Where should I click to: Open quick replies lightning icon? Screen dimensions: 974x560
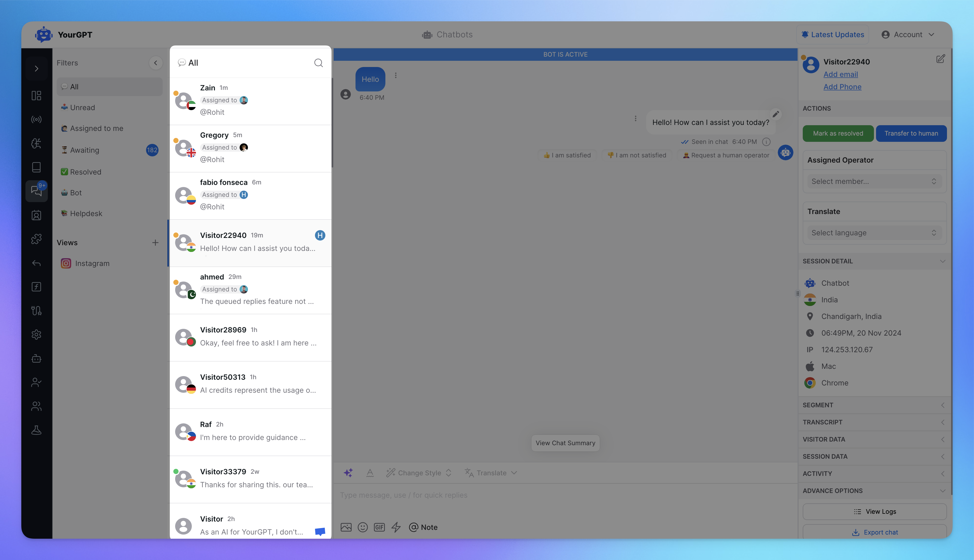(x=396, y=527)
